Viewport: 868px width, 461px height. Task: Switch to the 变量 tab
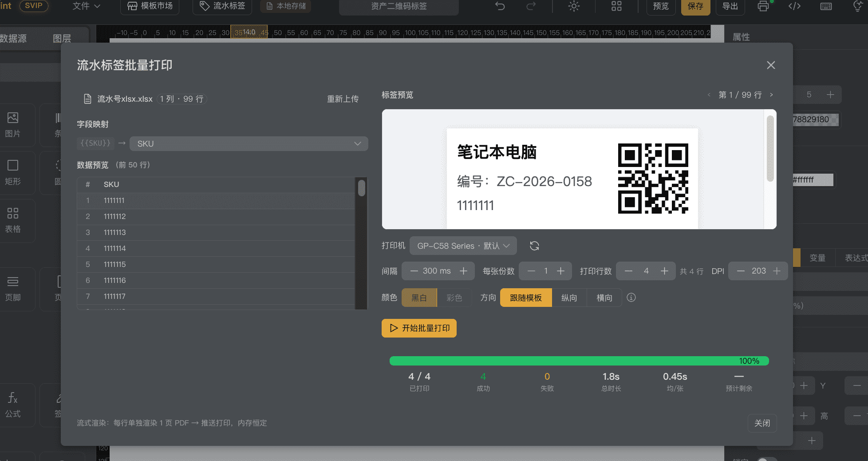(x=817, y=258)
